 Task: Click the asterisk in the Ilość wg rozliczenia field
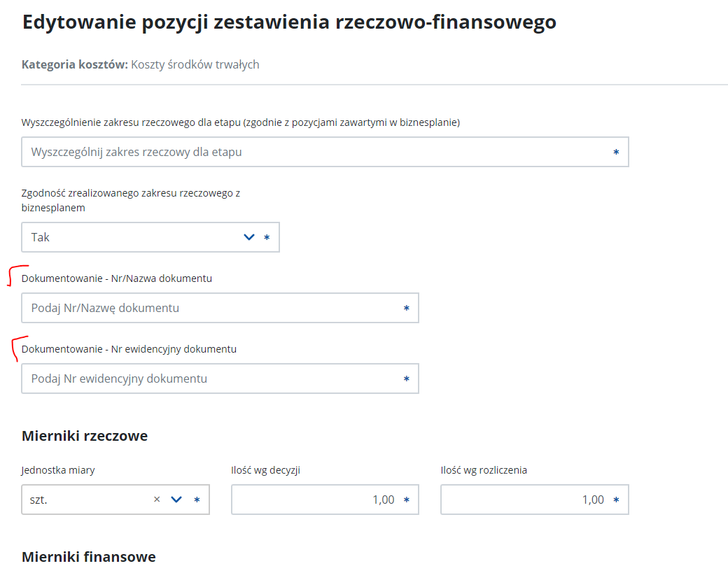(x=616, y=500)
